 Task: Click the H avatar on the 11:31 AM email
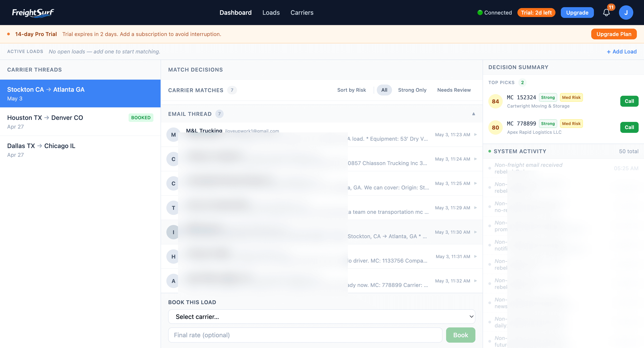pyautogui.click(x=174, y=257)
